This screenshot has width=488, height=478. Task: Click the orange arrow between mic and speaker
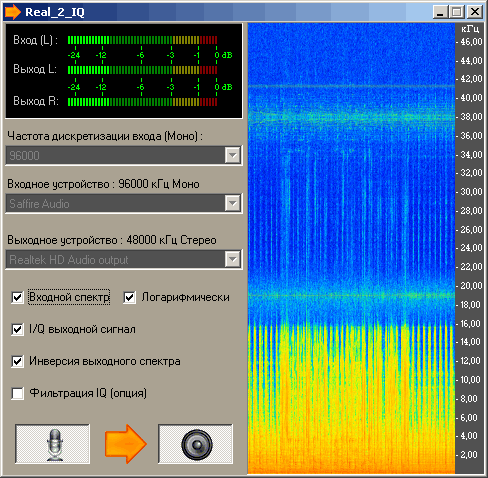[x=125, y=444]
